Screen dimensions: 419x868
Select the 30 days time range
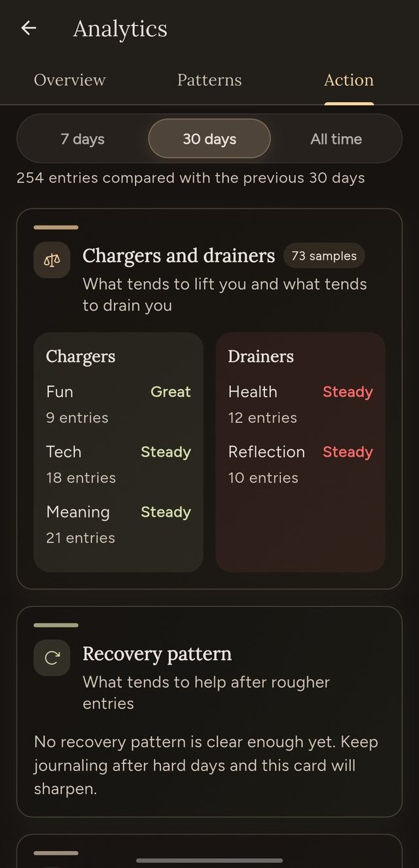pyautogui.click(x=209, y=139)
